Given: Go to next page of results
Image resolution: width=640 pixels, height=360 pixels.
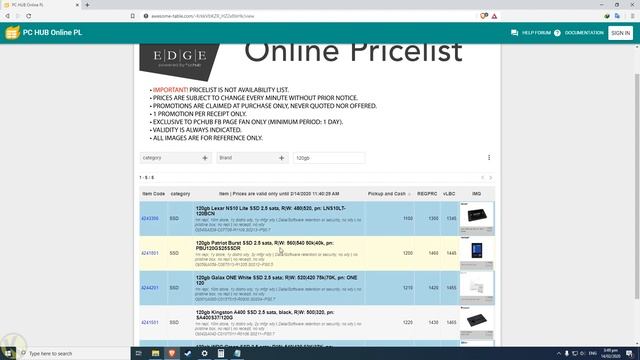Looking at the screenshot, I should tap(491, 178).
